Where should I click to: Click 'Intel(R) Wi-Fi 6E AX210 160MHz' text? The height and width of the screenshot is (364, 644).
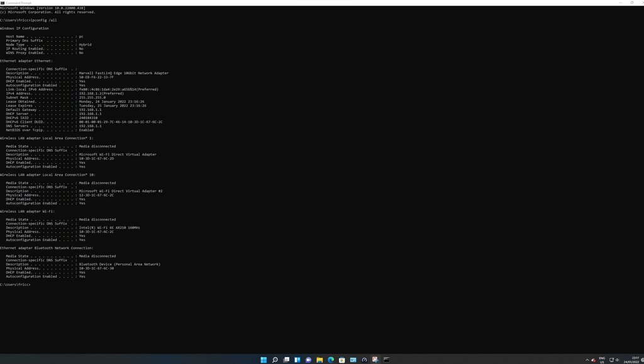(x=109, y=228)
